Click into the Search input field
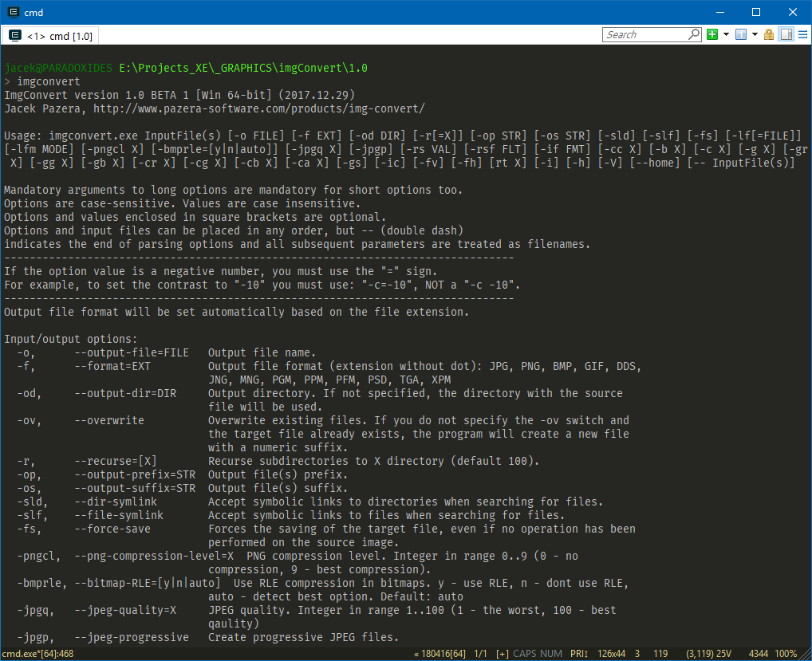812x661 pixels. [x=644, y=34]
